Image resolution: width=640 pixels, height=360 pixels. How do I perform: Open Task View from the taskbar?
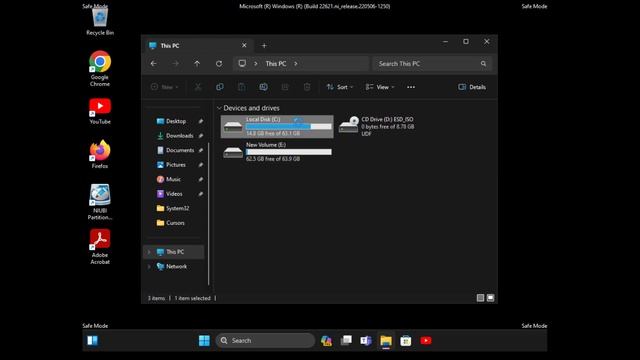tap(346, 340)
